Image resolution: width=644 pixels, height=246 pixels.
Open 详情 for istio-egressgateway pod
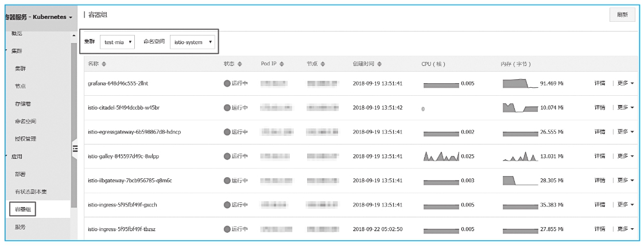[x=600, y=132]
